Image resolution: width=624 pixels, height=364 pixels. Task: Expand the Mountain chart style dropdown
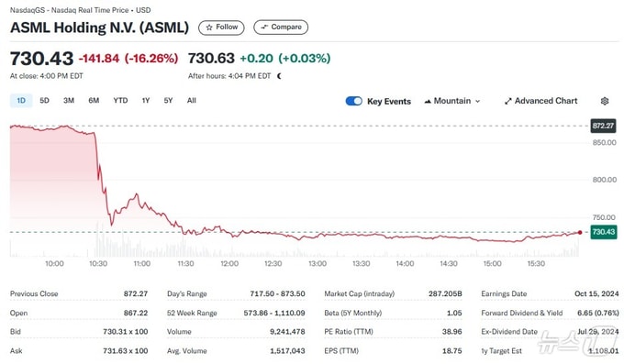(x=452, y=101)
